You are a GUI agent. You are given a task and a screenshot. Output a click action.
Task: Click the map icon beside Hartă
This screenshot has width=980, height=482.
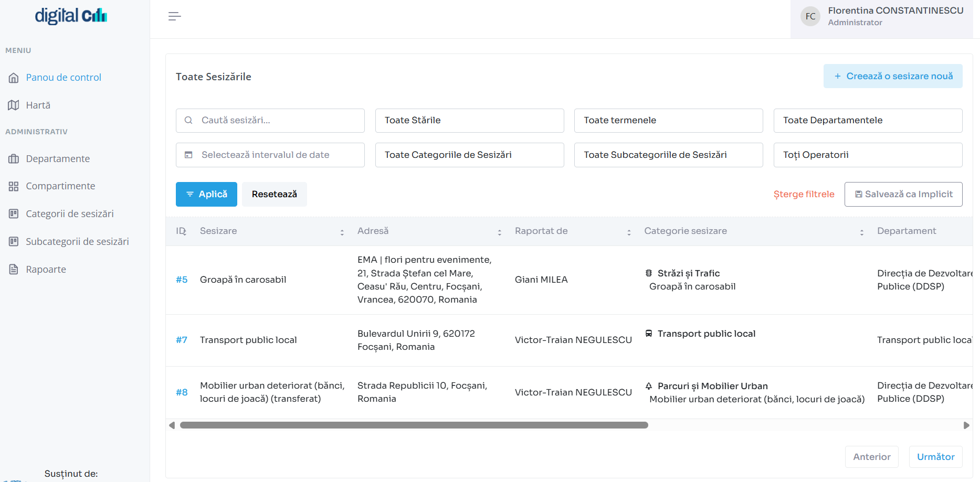coord(14,105)
